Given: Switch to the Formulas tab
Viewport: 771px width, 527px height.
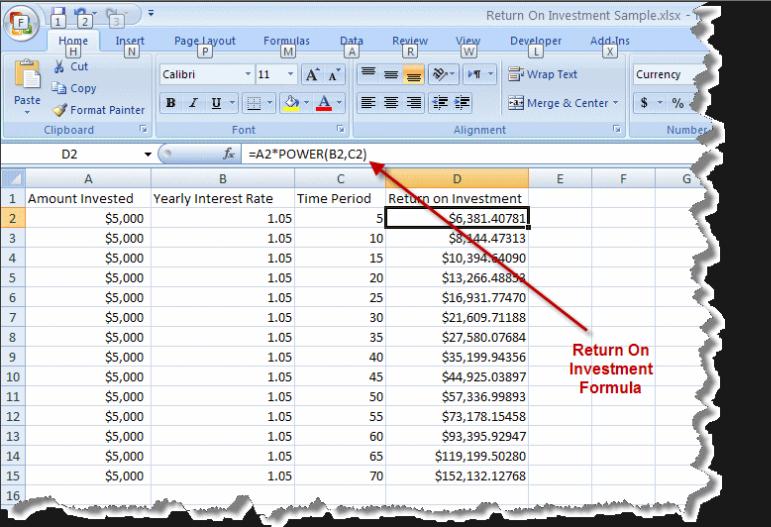Looking at the screenshot, I should (286, 41).
